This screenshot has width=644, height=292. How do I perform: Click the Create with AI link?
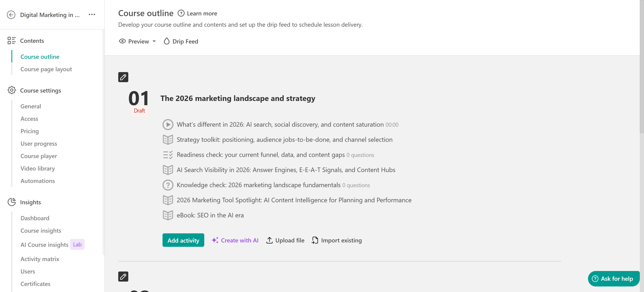coord(235,240)
